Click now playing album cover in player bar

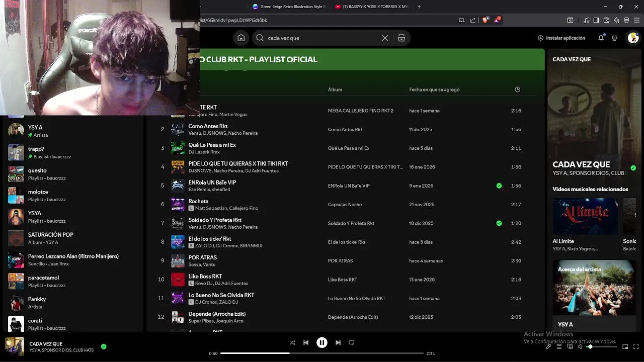point(15,346)
